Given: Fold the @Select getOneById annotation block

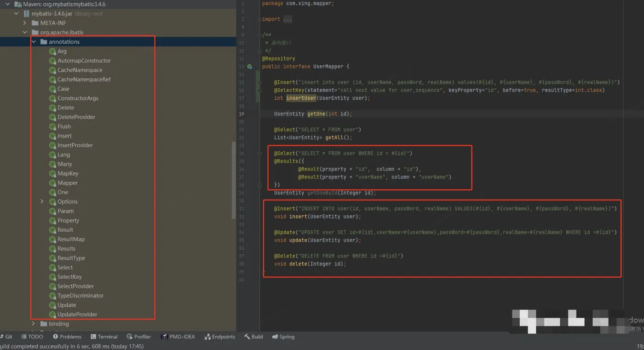Looking at the screenshot, I should (x=260, y=154).
